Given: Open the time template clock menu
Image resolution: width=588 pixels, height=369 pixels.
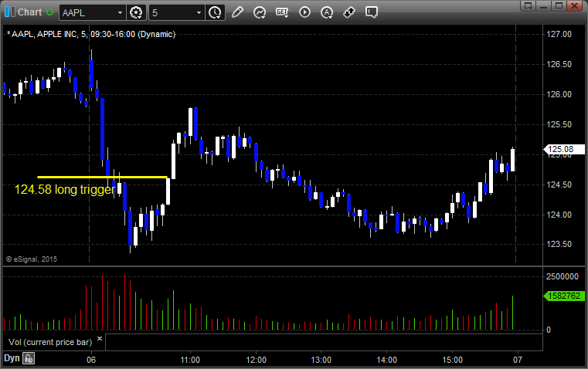Looking at the screenshot, I should pyautogui.click(x=216, y=12).
